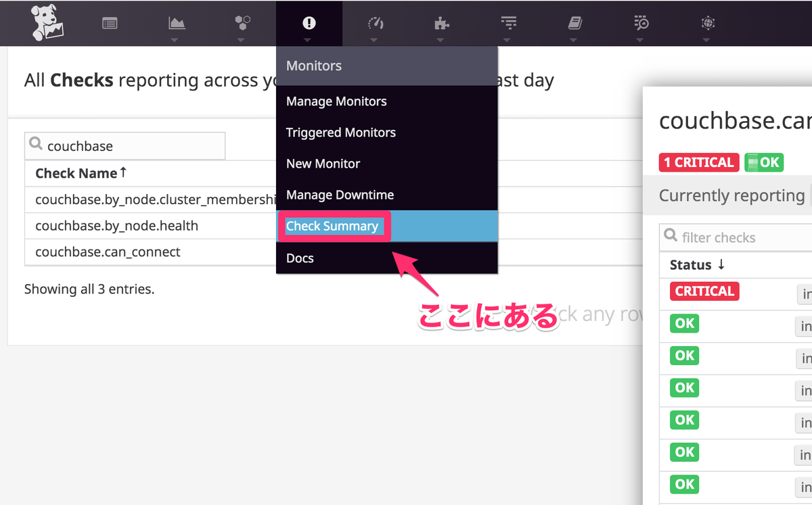Expand dropdown arrow under Notebooks icon
812x505 pixels.
point(574,40)
